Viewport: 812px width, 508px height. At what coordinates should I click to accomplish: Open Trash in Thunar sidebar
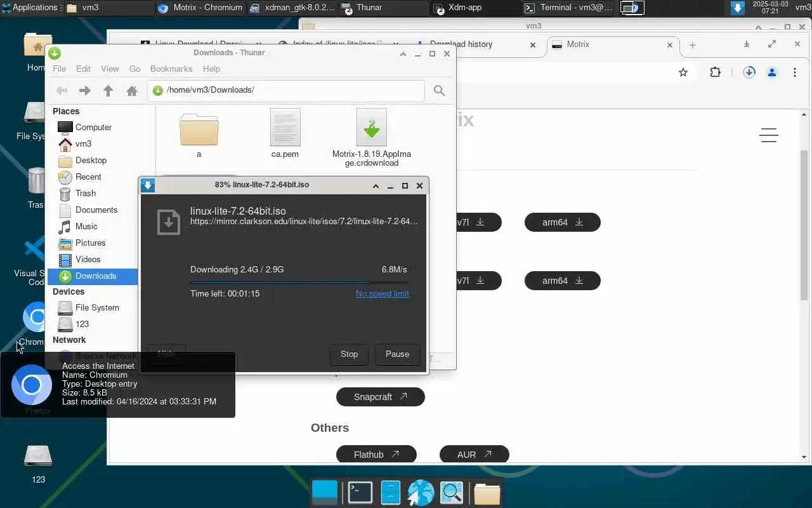(x=85, y=193)
